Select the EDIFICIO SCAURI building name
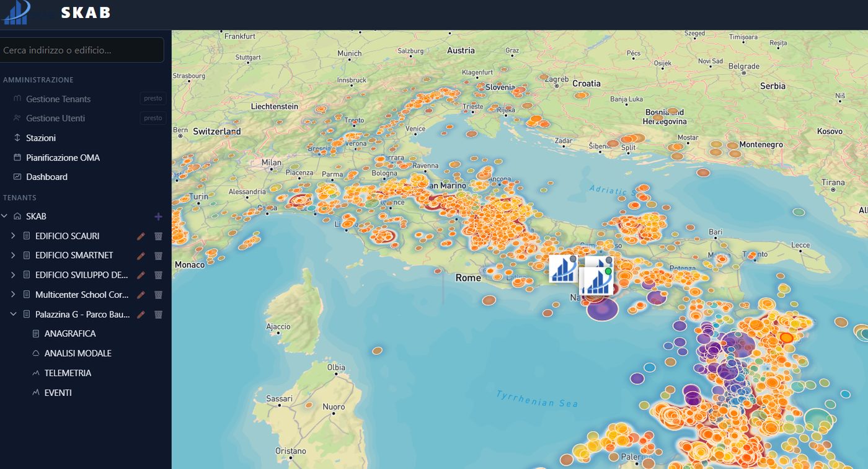Screen dimensions: 868x469 (67, 236)
